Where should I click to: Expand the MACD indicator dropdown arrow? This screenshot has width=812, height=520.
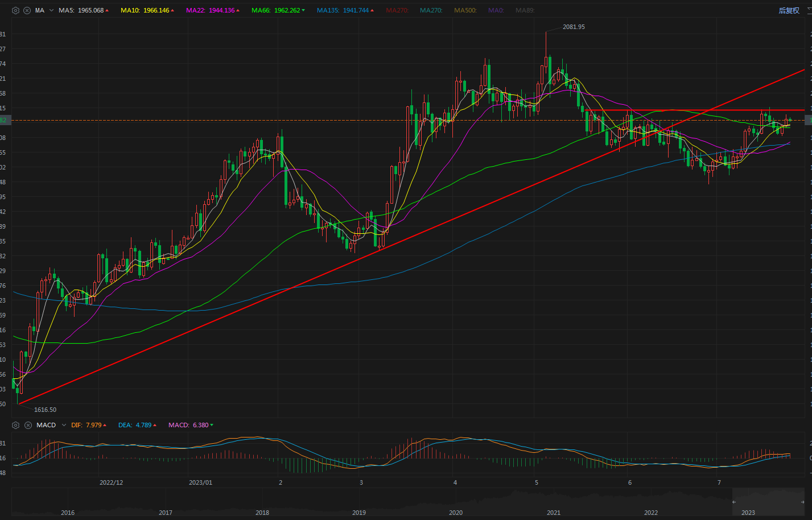tap(64, 425)
